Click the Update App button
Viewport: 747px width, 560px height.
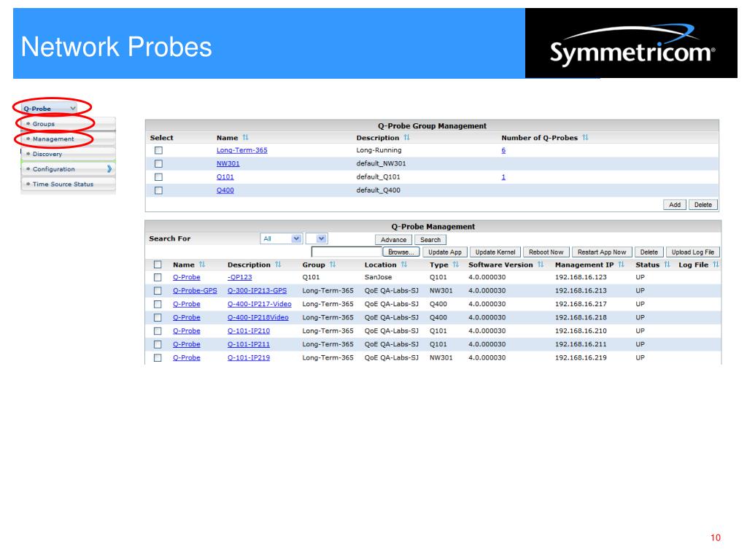point(445,252)
